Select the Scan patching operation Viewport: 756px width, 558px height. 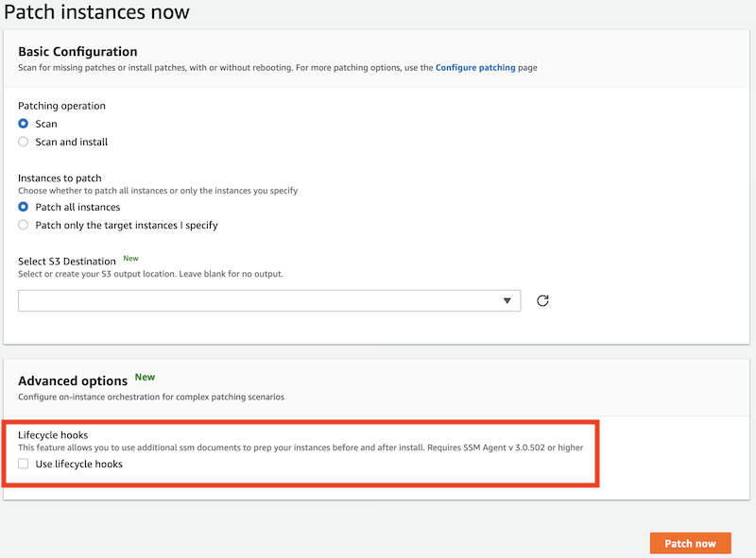coord(23,124)
